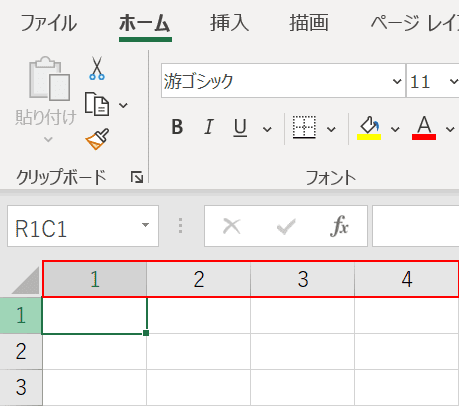Select row header 1
Image resolution: width=459 pixels, height=406 pixels.
click(21, 315)
